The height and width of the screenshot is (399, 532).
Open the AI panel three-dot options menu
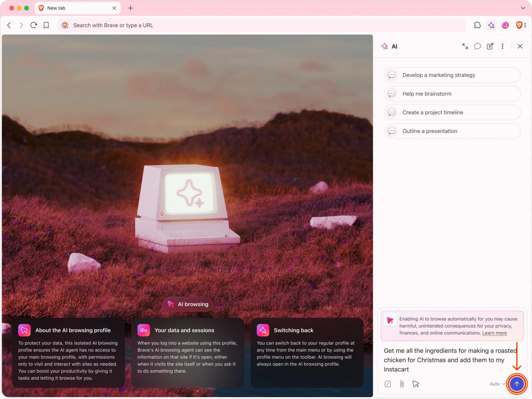pyautogui.click(x=502, y=46)
